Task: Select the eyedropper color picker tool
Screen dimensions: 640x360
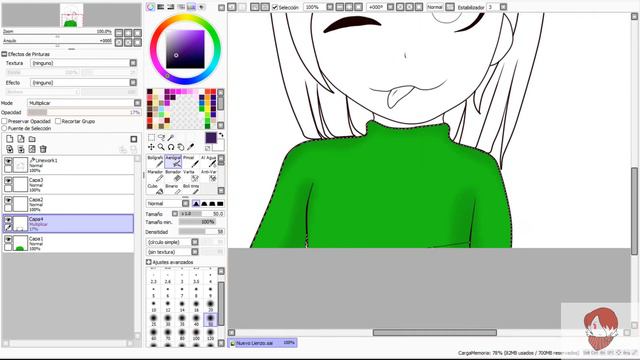Action: pyautogui.click(x=191, y=147)
